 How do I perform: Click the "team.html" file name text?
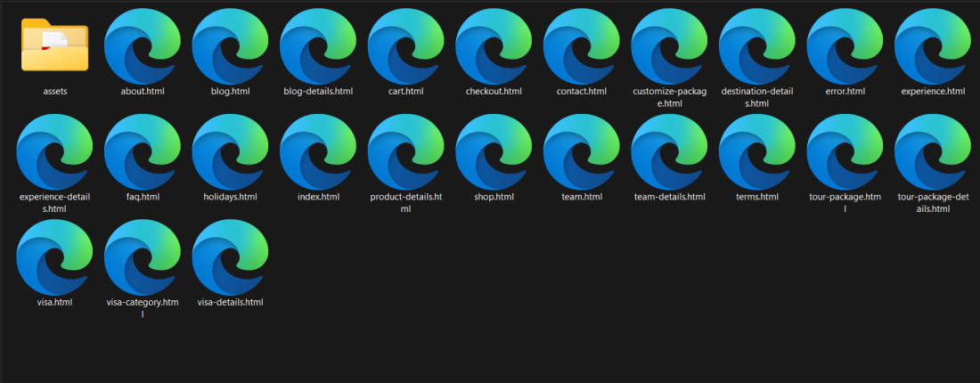tap(582, 197)
